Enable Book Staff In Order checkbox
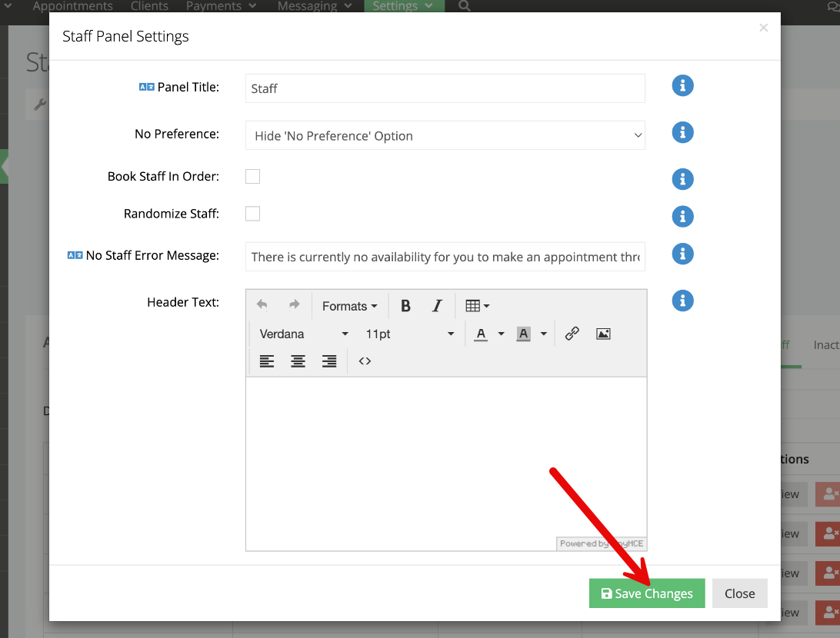 coord(253,176)
